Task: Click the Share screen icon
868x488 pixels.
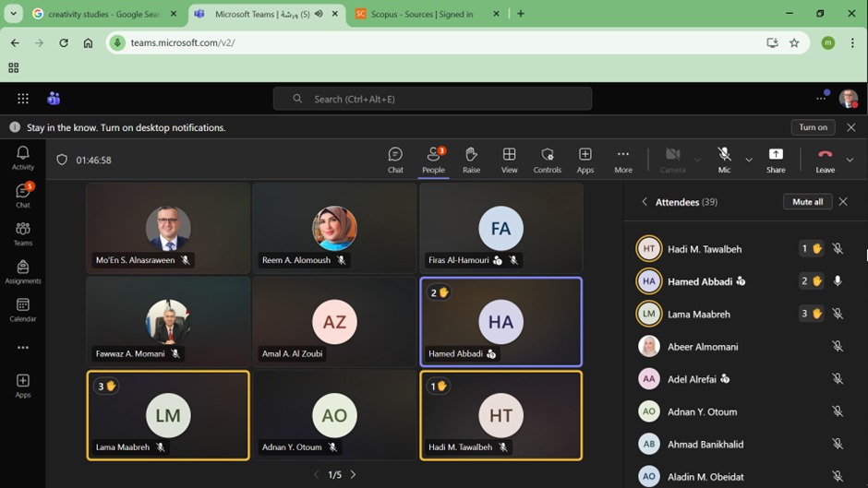Action: point(776,160)
